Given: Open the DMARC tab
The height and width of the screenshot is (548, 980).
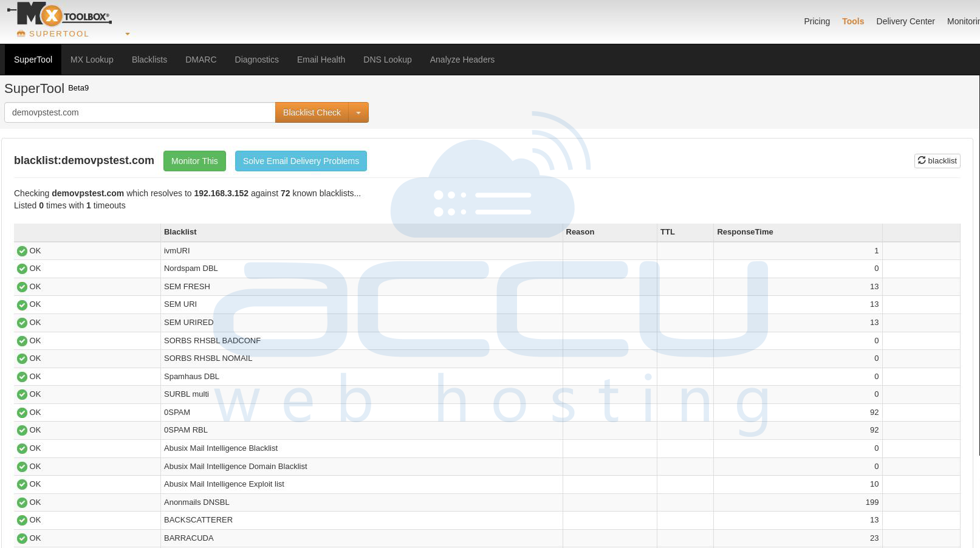Looking at the screenshot, I should click(x=201, y=60).
